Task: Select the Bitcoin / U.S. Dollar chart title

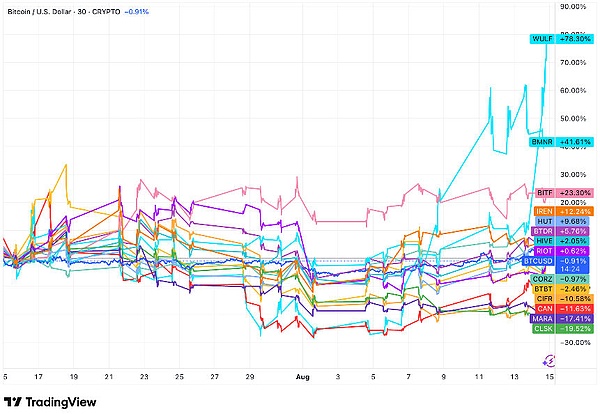Action: pyautogui.click(x=64, y=12)
